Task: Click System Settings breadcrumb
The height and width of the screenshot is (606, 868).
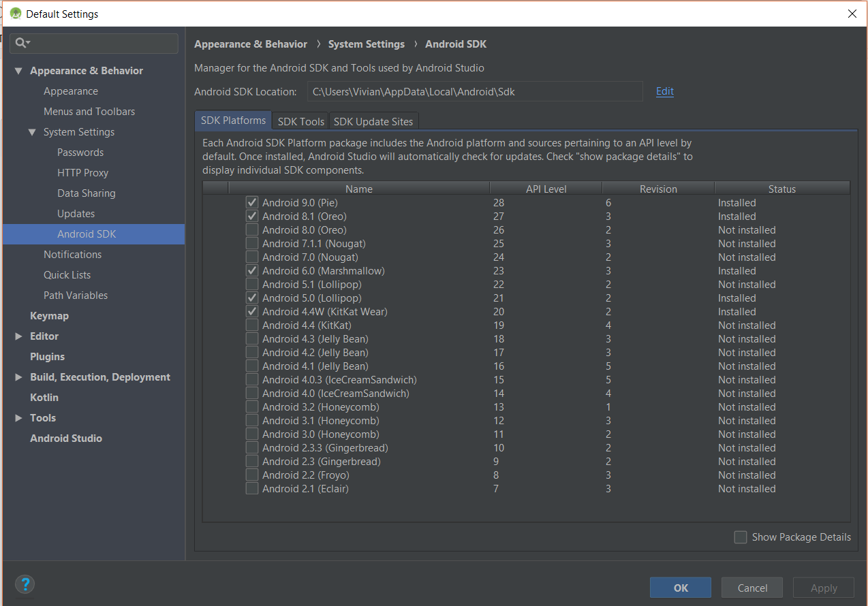Action: [x=367, y=44]
